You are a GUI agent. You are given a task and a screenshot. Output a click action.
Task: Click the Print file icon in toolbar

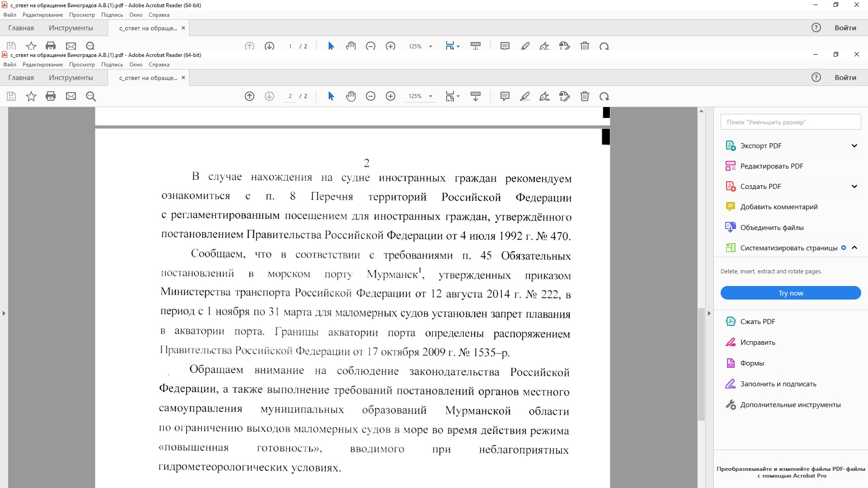[51, 96]
